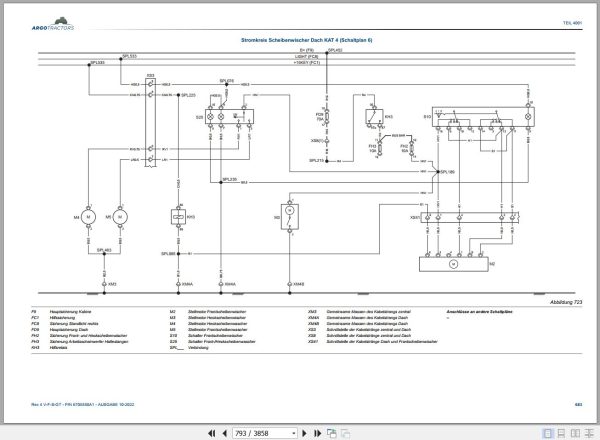Click the TEIL 4001 header text
Screen dimensions: 600x440
click(x=572, y=23)
